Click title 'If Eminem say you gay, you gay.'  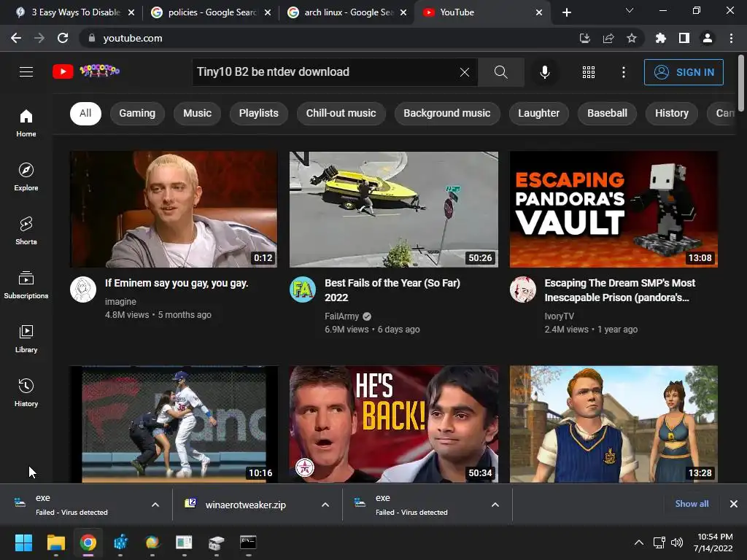[x=177, y=284]
